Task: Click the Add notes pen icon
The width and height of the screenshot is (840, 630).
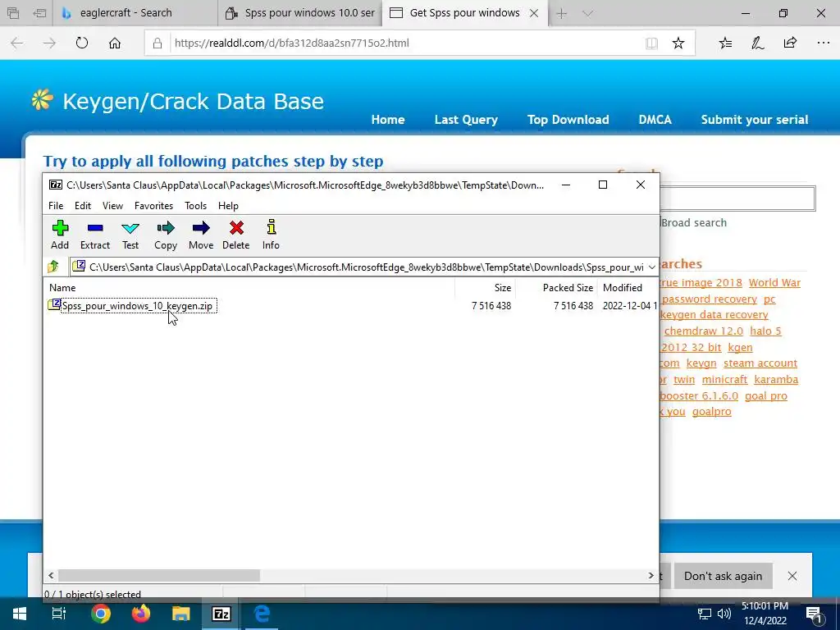Action: (x=757, y=43)
